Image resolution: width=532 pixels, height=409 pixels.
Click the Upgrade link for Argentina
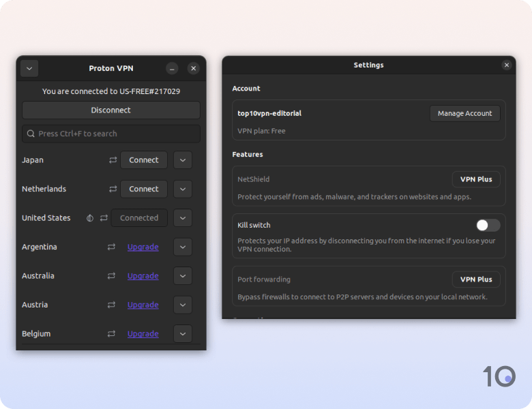pos(143,247)
